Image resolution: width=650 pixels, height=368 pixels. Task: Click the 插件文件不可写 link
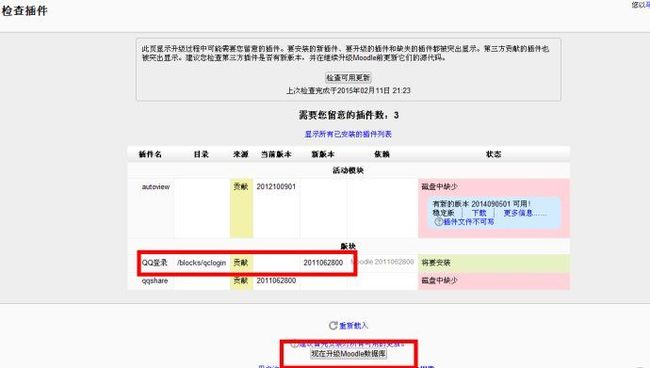[x=468, y=222]
